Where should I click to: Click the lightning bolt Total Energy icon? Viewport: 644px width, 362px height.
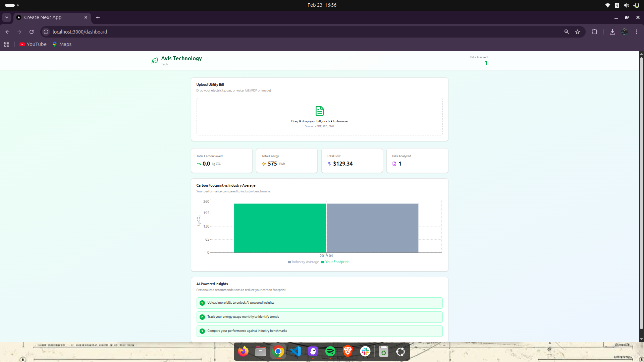[x=264, y=164]
